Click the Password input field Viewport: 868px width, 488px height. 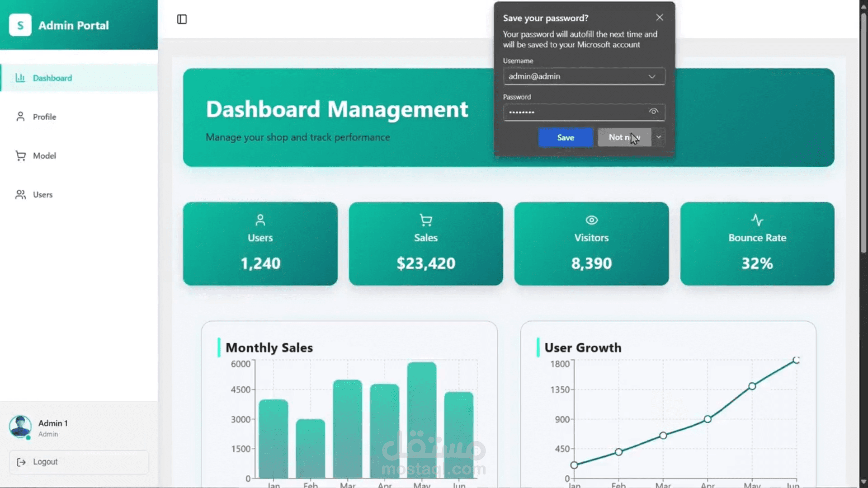574,112
